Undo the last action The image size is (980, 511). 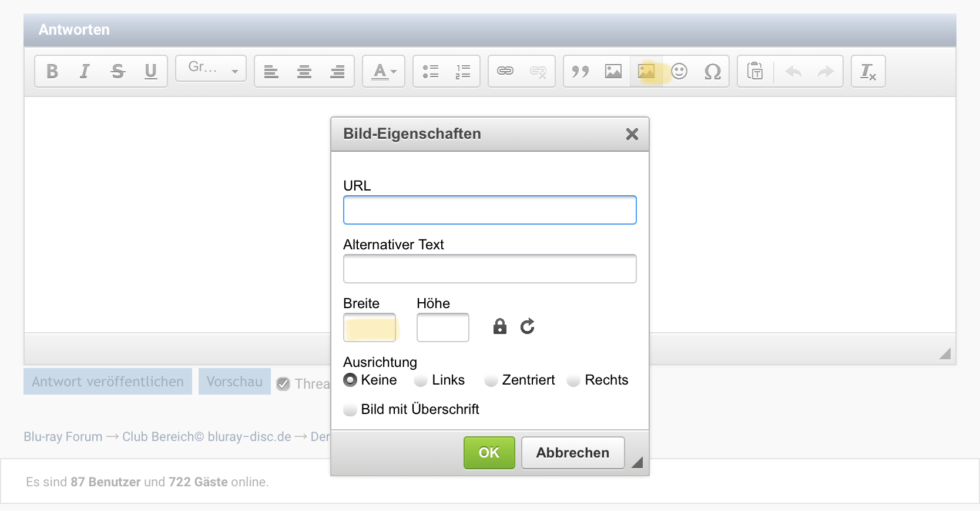click(x=793, y=71)
